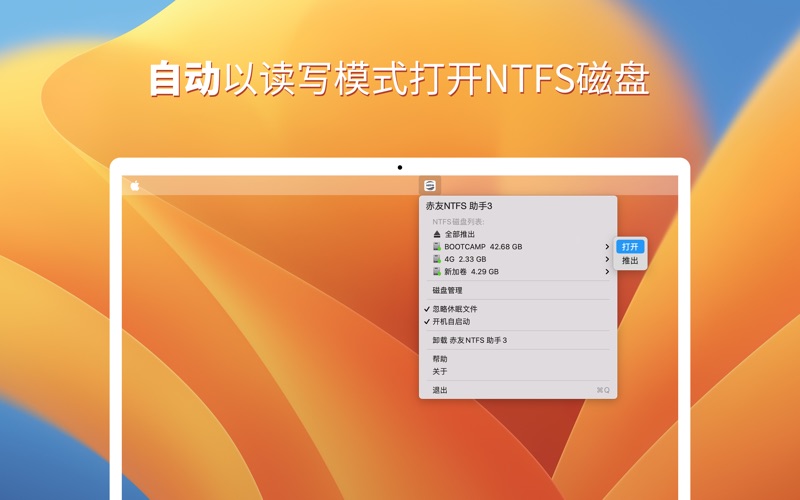Click the BOOTCAMP disk drive icon

(x=437, y=246)
